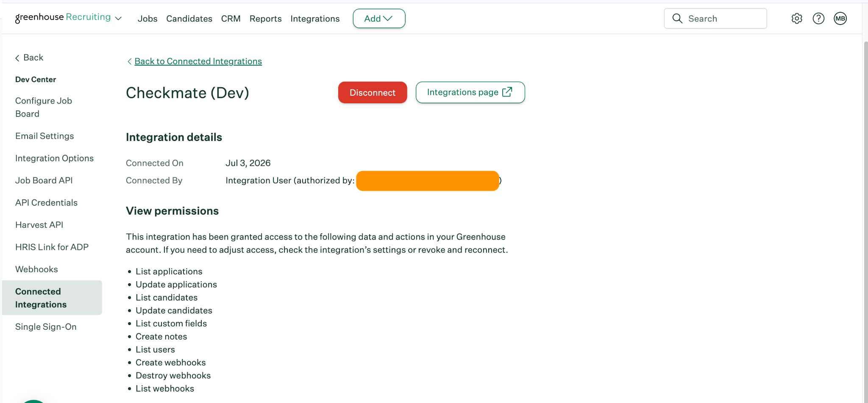Click the View permissions heading
This screenshot has height=403, width=868.
tap(172, 211)
